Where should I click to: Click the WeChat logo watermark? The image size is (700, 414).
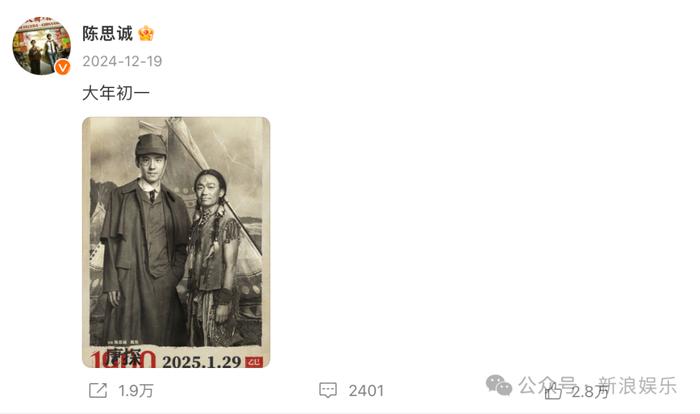499,385
